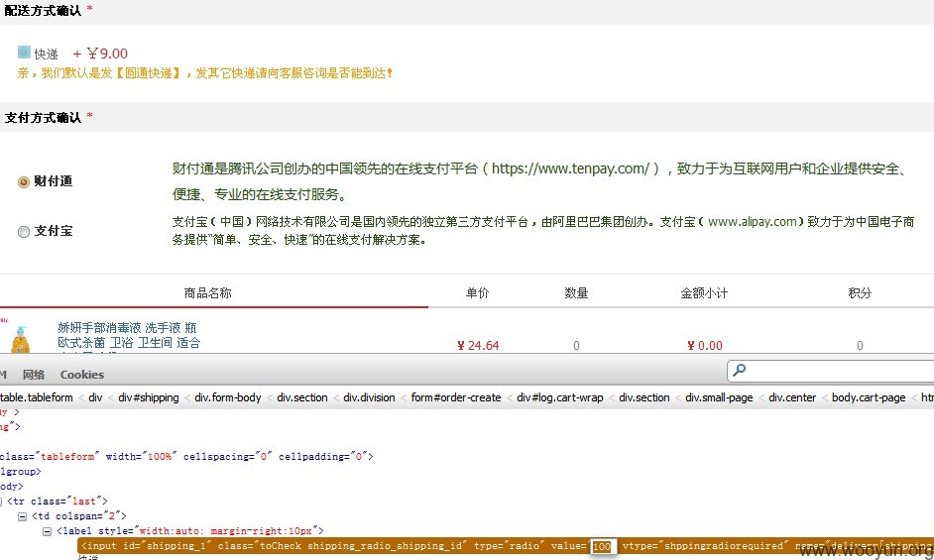934x560 pixels.
Task: Open the 娇妍手部消毒液 product name link
Action: click(129, 335)
